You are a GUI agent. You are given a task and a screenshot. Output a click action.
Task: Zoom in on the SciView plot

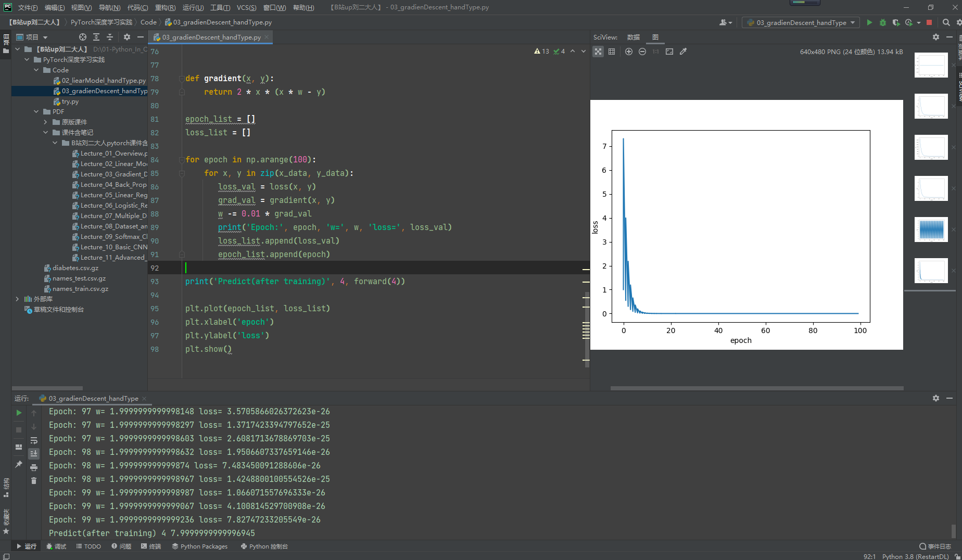point(629,52)
